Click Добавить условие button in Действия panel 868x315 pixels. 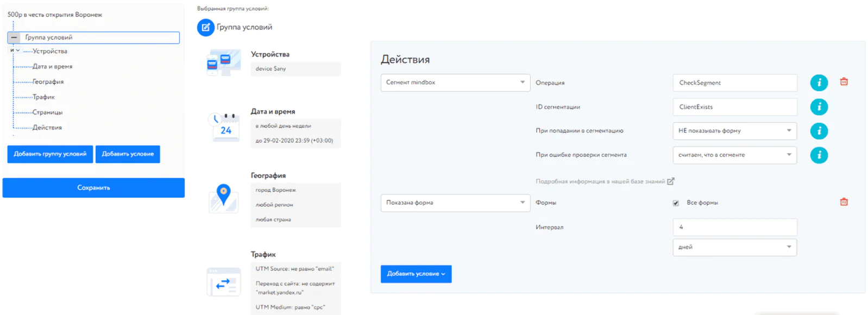point(416,274)
